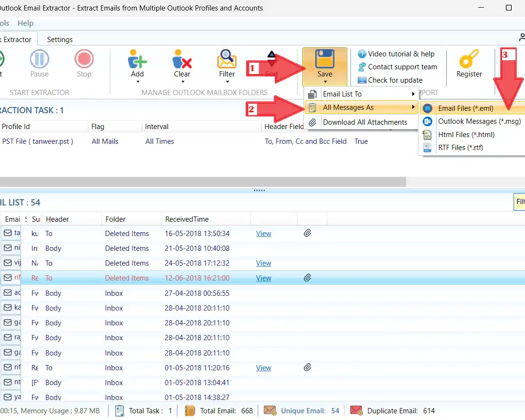Select Html Files (*.html) option

click(472, 135)
